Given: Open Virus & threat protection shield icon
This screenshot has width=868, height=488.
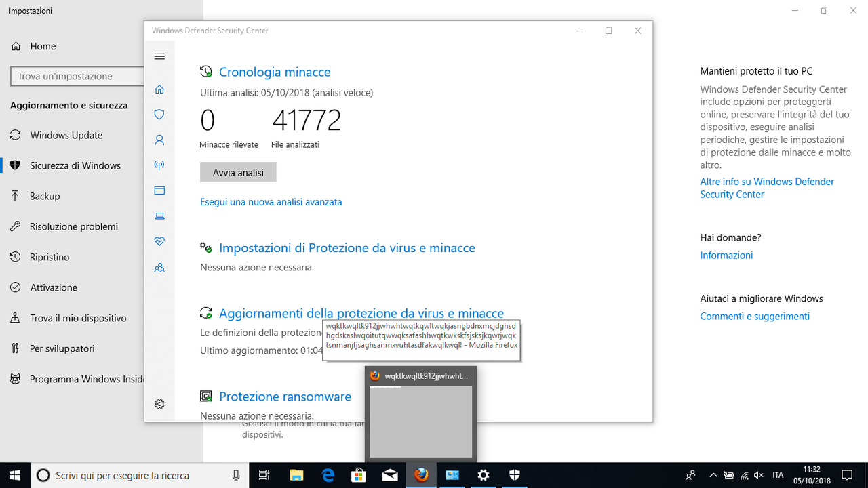Looking at the screenshot, I should 159,115.
